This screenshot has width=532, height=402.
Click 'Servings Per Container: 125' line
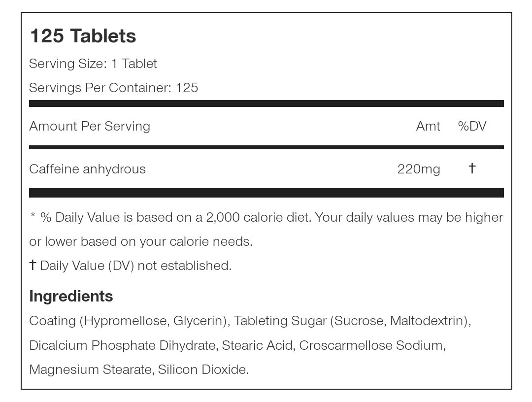click(x=113, y=88)
